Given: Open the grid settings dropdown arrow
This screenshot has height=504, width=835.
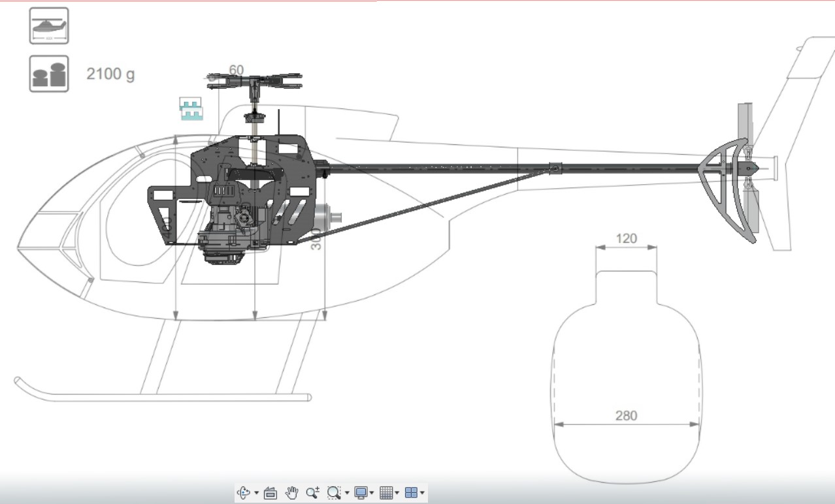Looking at the screenshot, I should pos(397,493).
